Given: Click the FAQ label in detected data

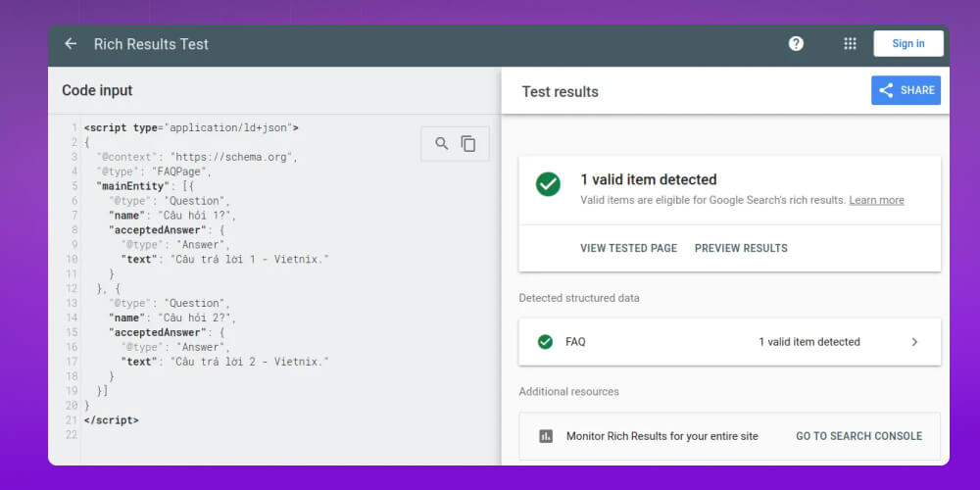Looking at the screenshot, I should point(575,342).
